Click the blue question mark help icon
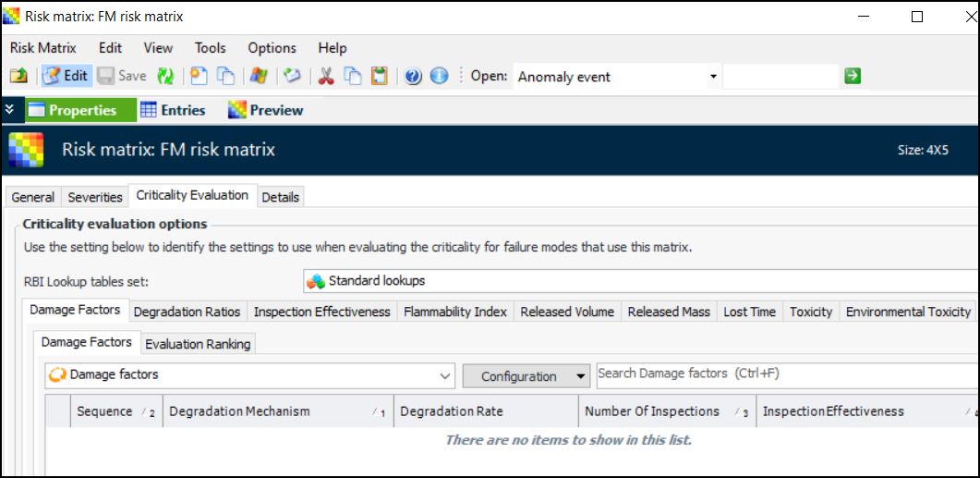Viewport: 980px width, 478px height. click(413, 77)
